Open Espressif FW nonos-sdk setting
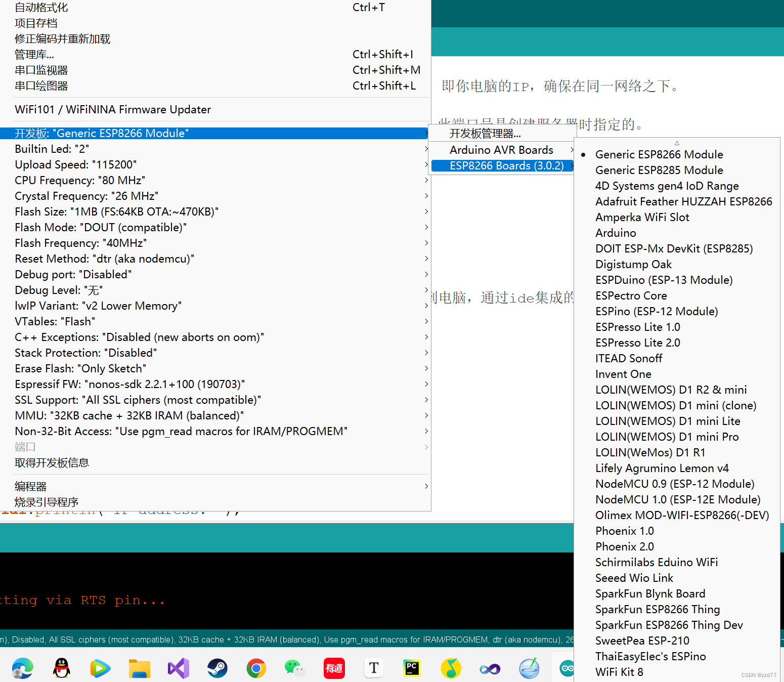Screen dimensions: 784x682 click(x=215, y=384)
